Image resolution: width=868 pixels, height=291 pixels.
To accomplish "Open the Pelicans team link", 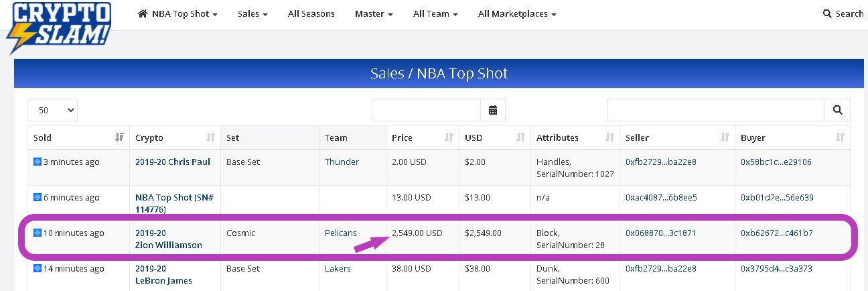I will pos(341,233).
